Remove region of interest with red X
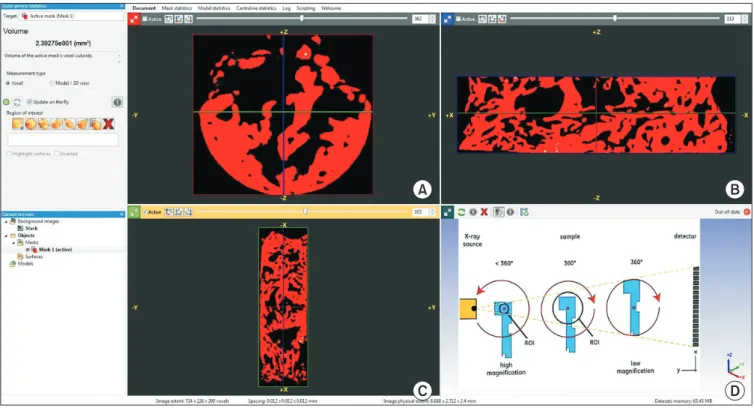The height and width of the screenshot is (408, 754). point(109,124)
